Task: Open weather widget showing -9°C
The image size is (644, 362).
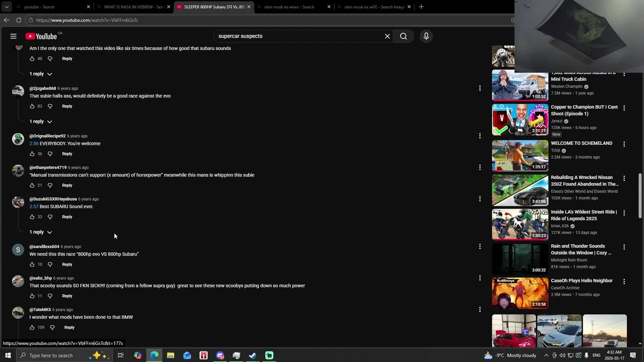Action: click(x=511, y=355)
